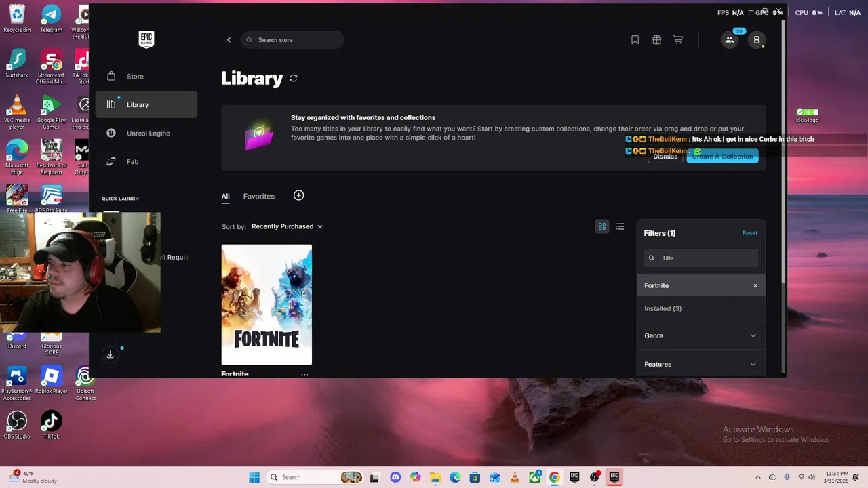This screenshot has width=868, height=488.
Task: Click the taskbar Search box
Action: pyautogui.click(x=316, y=477)
